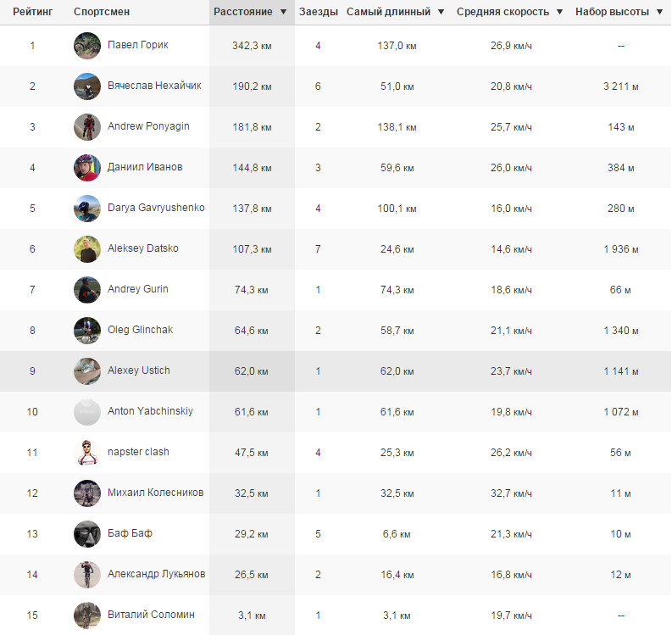Sort by Самый длинный arrow

click(x=441, y=13)
